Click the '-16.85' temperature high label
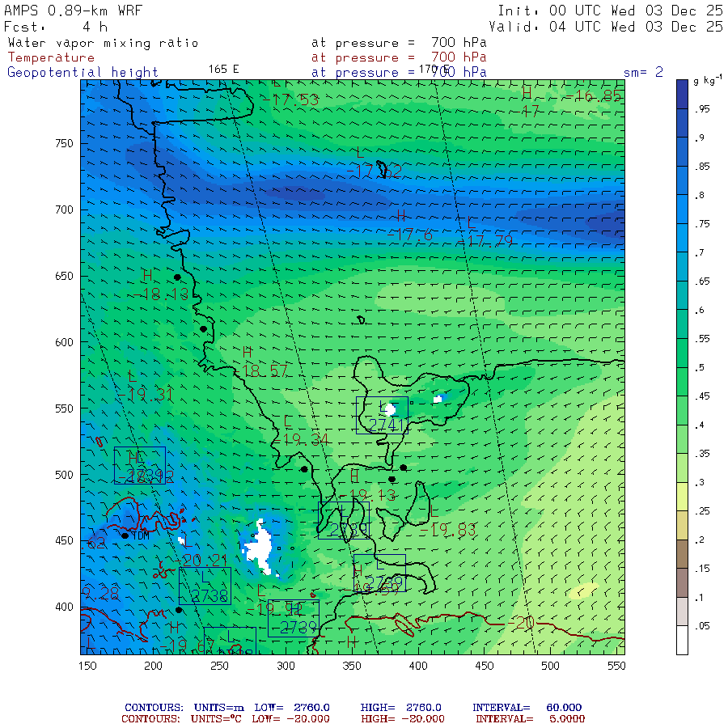 pos(592,96)
